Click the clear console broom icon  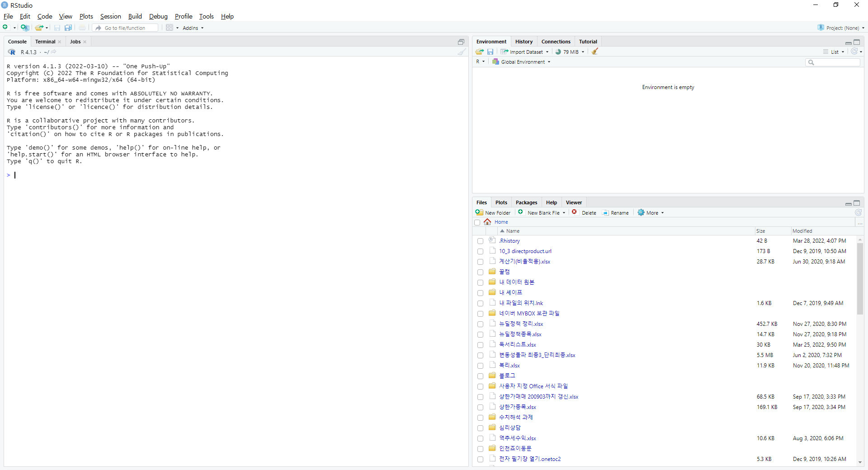462,52
